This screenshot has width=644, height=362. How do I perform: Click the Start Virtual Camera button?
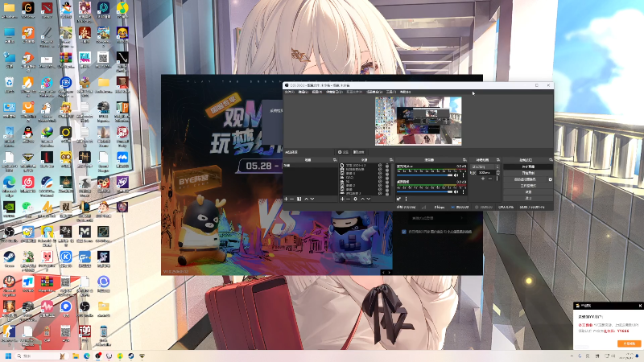(x=525, y=179)
